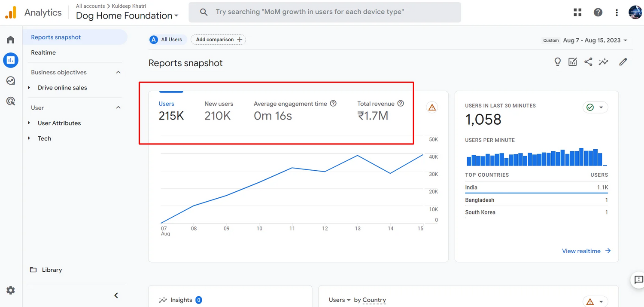Click the search magnifier icon
The image size is (644, 307).
pos(204,12)
